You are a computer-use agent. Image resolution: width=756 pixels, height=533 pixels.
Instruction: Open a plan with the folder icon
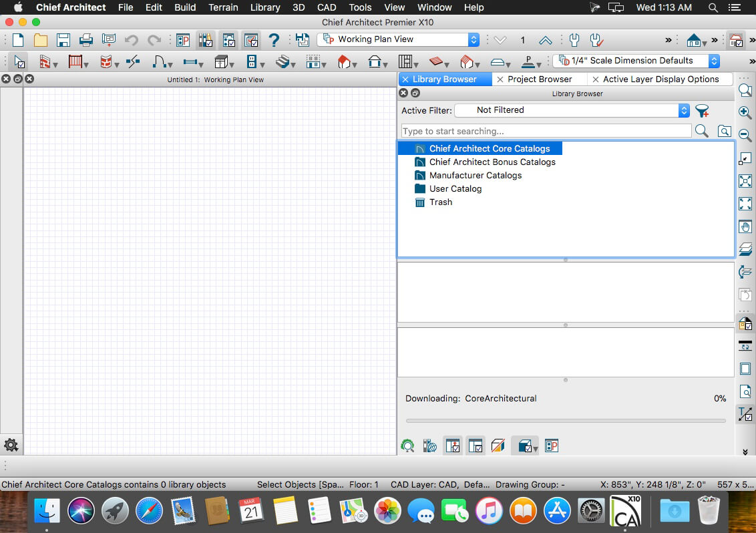click(x=41, y=40)
